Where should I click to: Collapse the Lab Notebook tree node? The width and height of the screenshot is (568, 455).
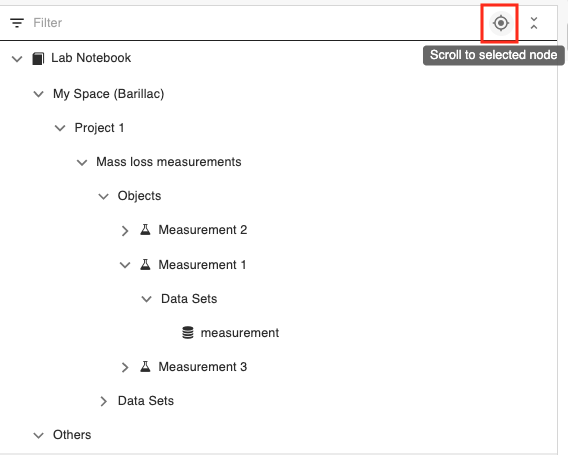point(17,59)
